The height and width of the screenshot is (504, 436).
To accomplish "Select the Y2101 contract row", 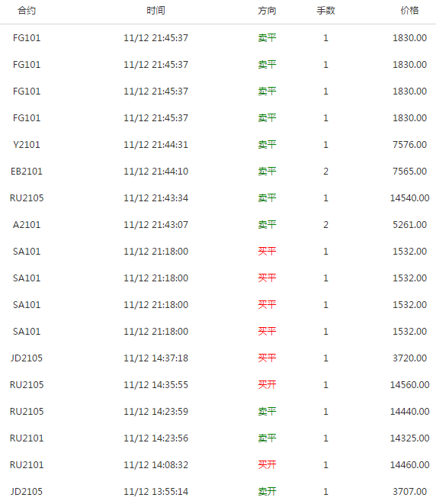I will [218, 145].
